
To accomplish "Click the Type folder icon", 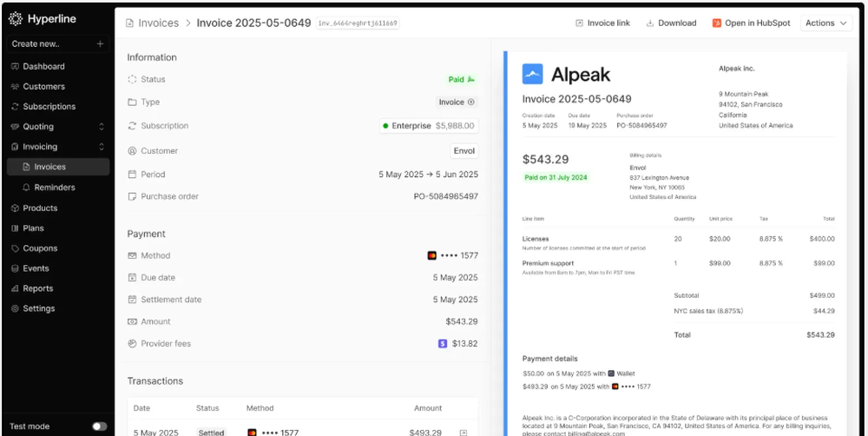I will (132, 102).
